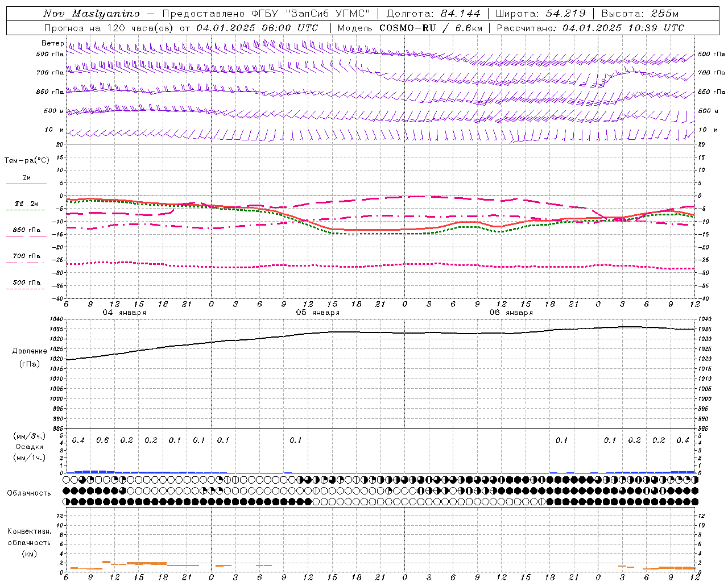
Task: Click Рассчитано: 04.01.2025 10:39 UTC timestamp
Action: click(590, 28)
